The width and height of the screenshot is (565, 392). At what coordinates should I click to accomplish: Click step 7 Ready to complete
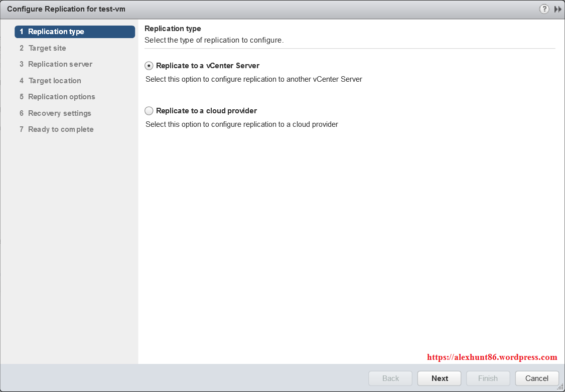click(x=61, y=129)
